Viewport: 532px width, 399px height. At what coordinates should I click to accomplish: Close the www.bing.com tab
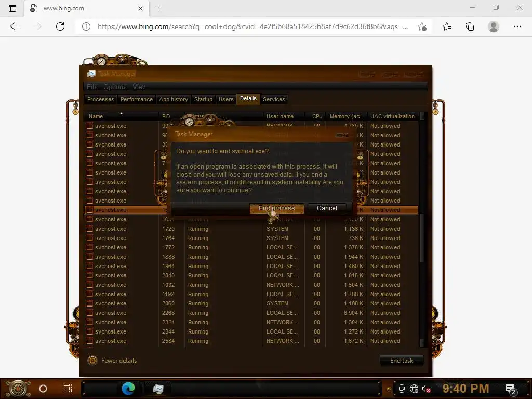[140, 8]
